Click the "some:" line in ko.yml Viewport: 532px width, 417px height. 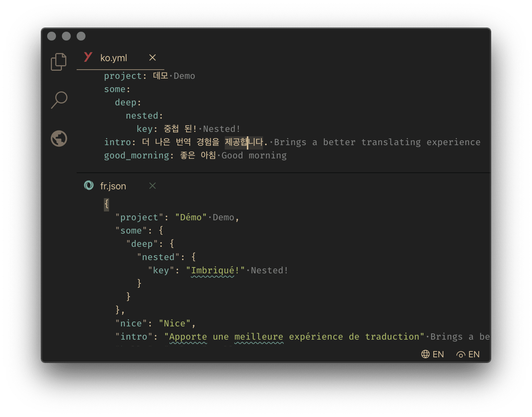(117, 89)
